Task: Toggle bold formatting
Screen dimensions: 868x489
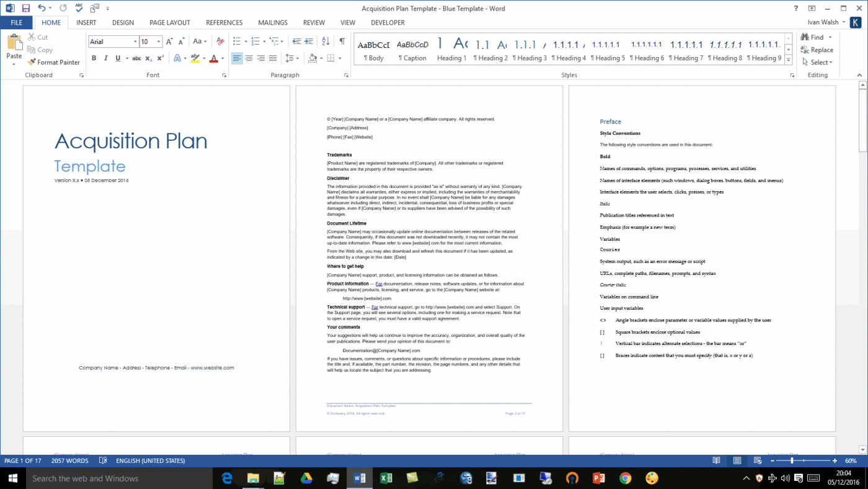Action: click(x=94, y=58)
